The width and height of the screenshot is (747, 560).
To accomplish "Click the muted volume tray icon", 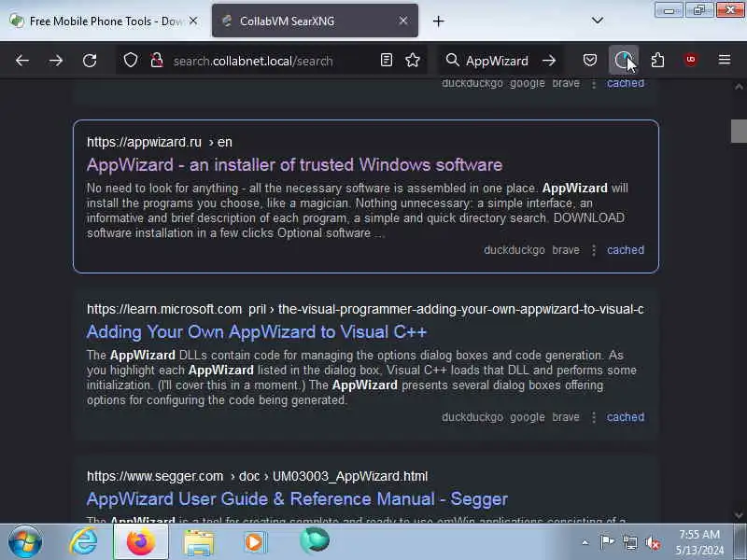I will [653, 542].
